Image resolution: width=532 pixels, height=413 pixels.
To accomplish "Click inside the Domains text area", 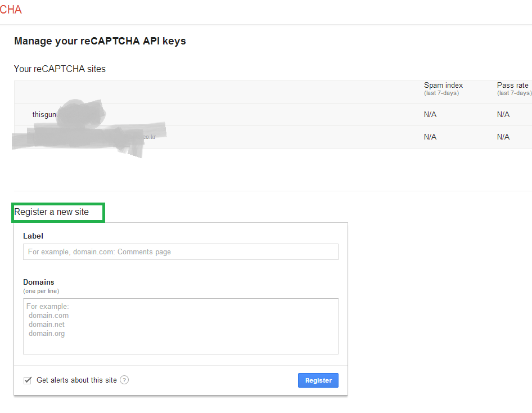I will coord(181,326).
